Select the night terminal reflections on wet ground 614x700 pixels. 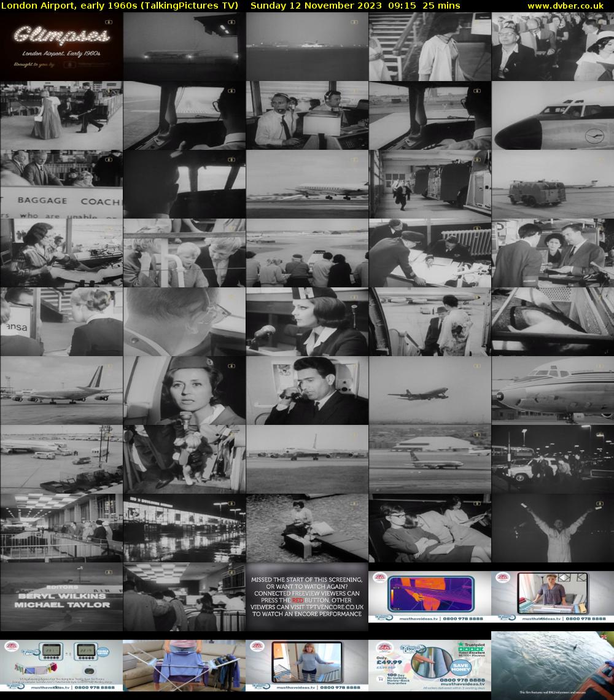tap(184, 527)
